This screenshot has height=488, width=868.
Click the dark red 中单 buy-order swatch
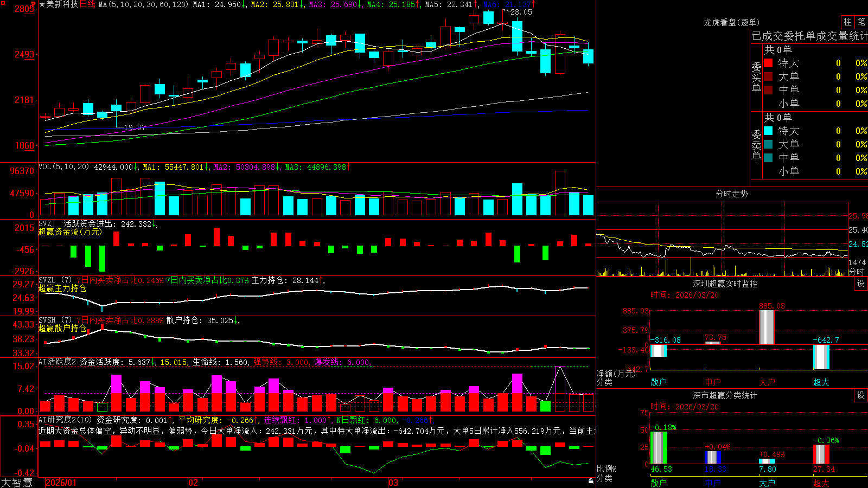pyautogui.click(x=768, y=90)
